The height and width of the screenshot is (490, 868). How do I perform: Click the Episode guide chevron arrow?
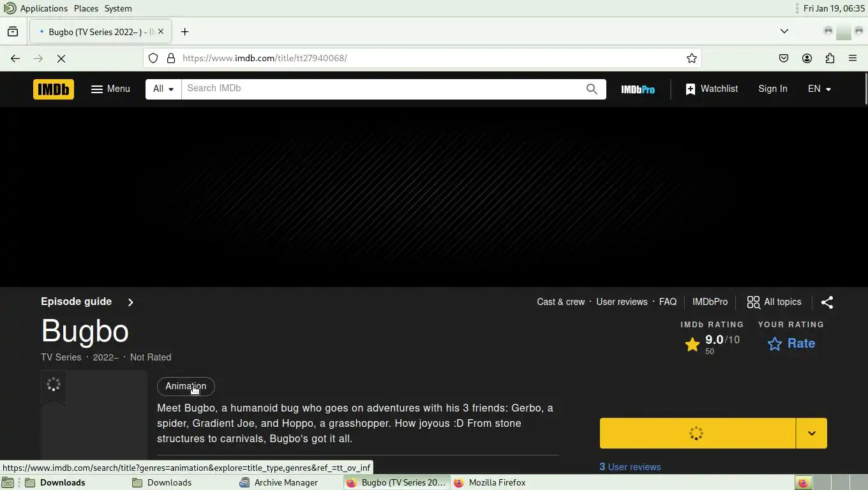click(x=130, y=302)
